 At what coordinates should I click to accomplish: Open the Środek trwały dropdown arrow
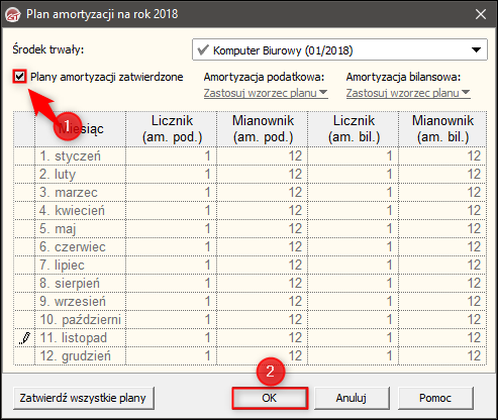(x=476, y=50)
